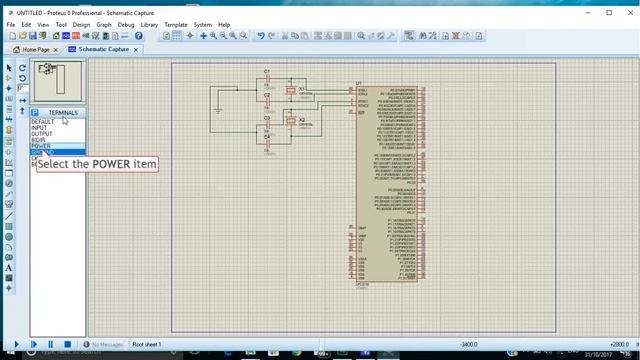
Task: Close the Home Page tab
Action: pyautogui.click(x=56, y=50)
